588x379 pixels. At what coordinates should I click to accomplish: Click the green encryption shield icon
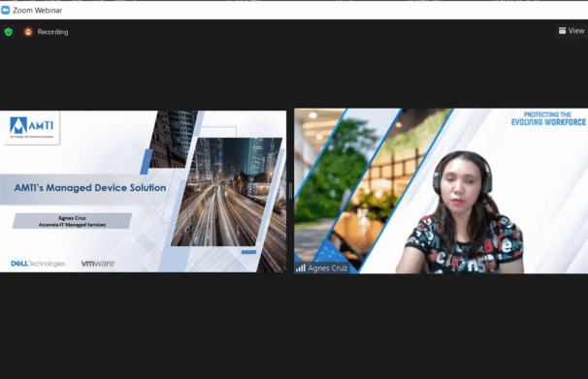(x=9, y=32)
